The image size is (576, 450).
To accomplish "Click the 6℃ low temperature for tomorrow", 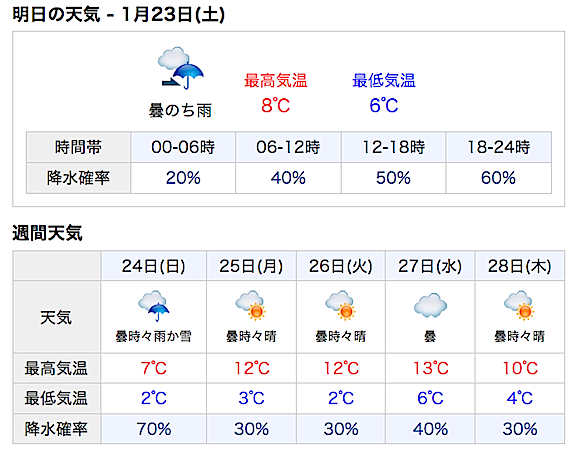I will (384, 105).
